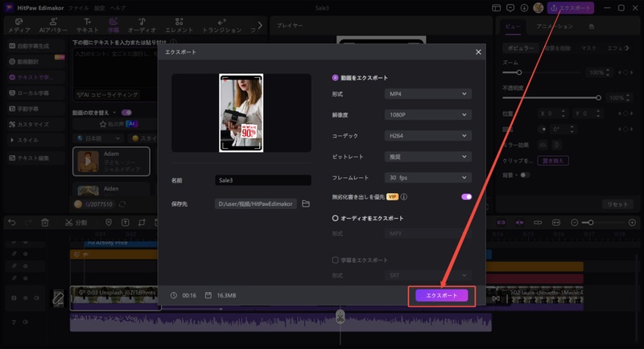Click the timeline zoom-out minus icon
Image resolution: width=644 pixels, height=349 pixels.
pos(575,222)
